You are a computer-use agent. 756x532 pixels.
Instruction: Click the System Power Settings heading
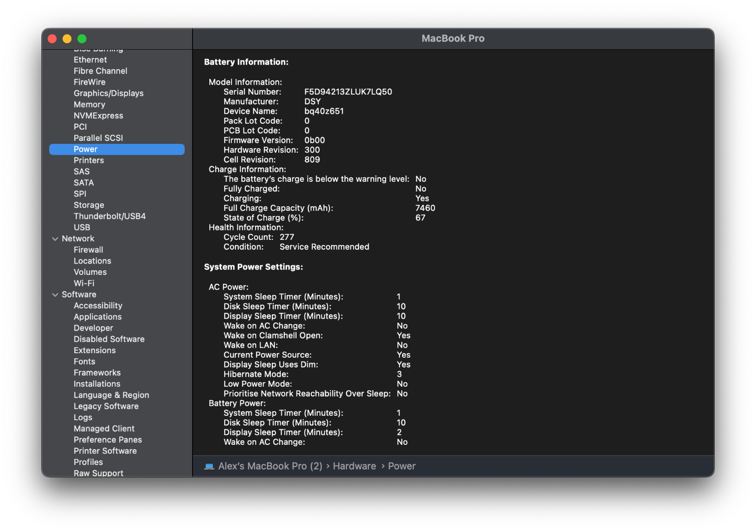pyautogui.click(x=254, y=267)
